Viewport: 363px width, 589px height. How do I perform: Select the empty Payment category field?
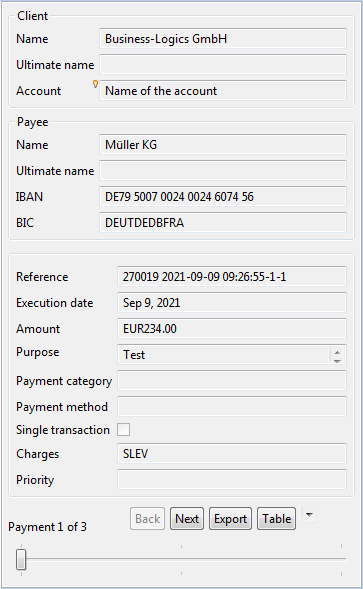tap(232, 381)
